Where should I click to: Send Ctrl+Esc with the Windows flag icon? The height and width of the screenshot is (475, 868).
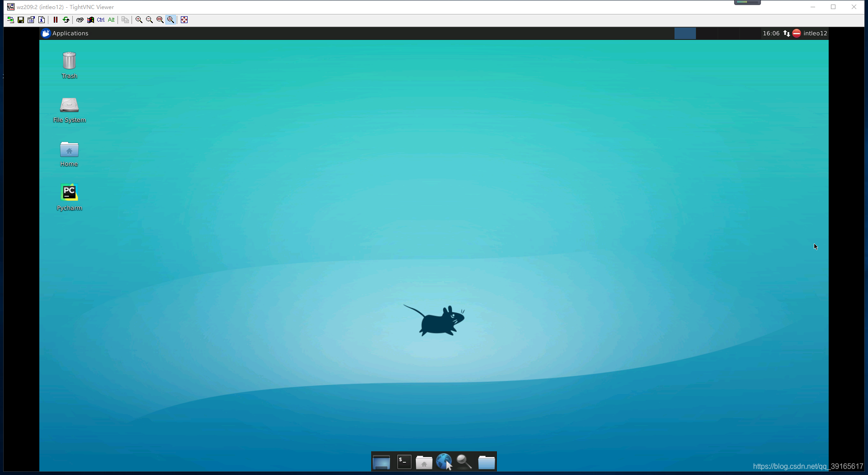[90, 20]
